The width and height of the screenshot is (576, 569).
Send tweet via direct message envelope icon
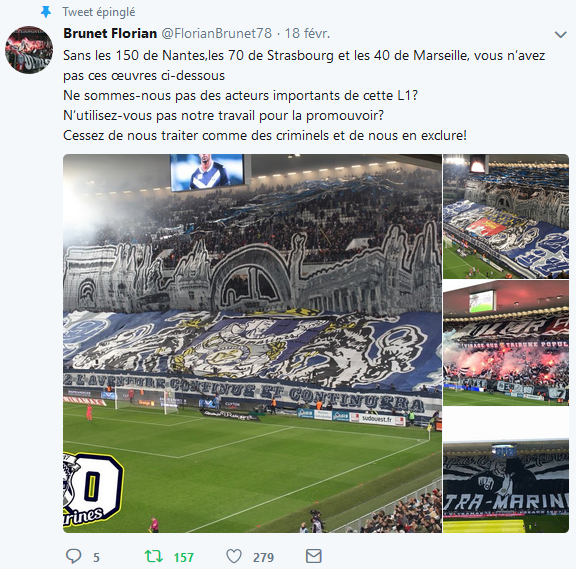pyautogui.click(x=314, y=556)
